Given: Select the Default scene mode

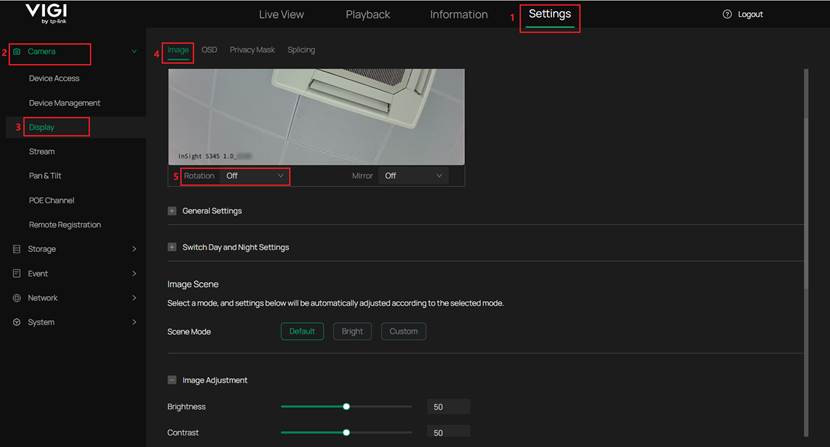Looking at the screenshot, I should click(x=302, y=331).
